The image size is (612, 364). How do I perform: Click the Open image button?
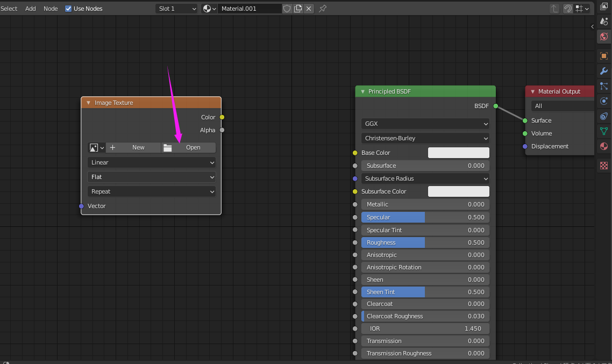(x=189, y=147)
